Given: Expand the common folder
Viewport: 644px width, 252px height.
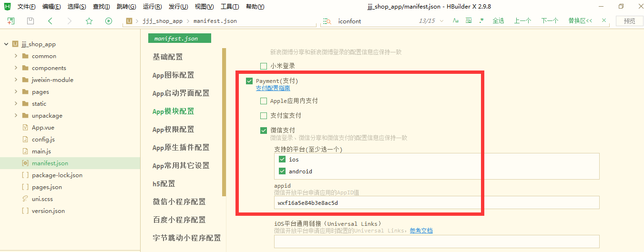Looking at the screenshot, I should (16, 56).
